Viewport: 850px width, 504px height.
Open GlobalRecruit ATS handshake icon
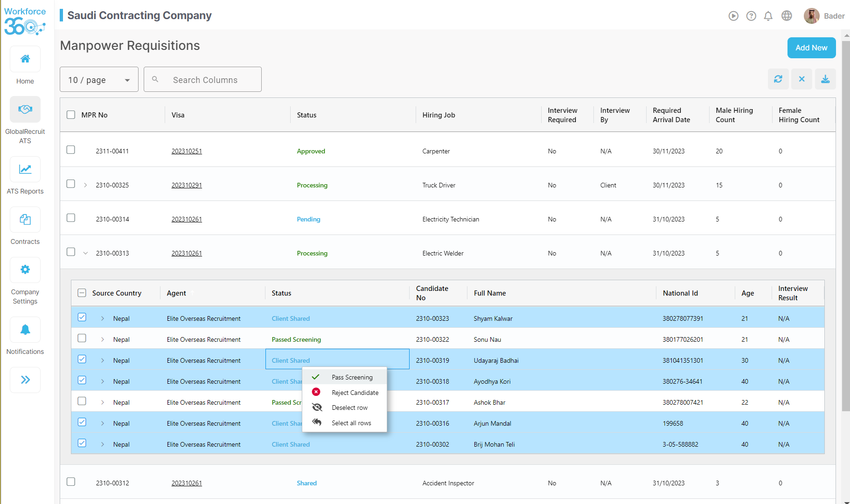pyautogui.click(x=25, y=110)
